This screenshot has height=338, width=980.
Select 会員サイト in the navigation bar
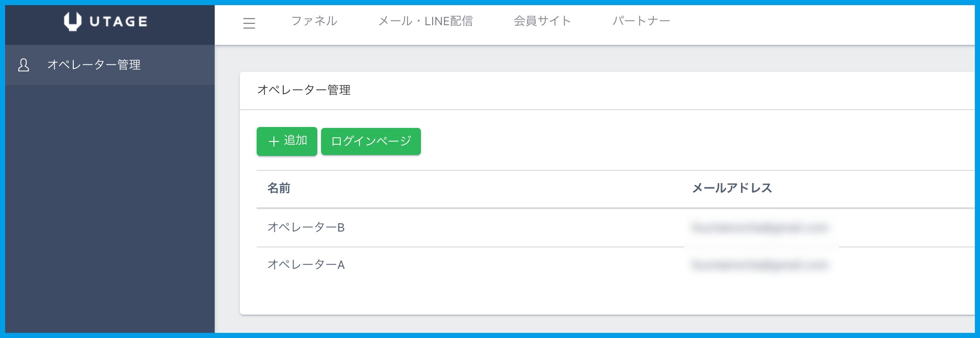click(542, 21)
